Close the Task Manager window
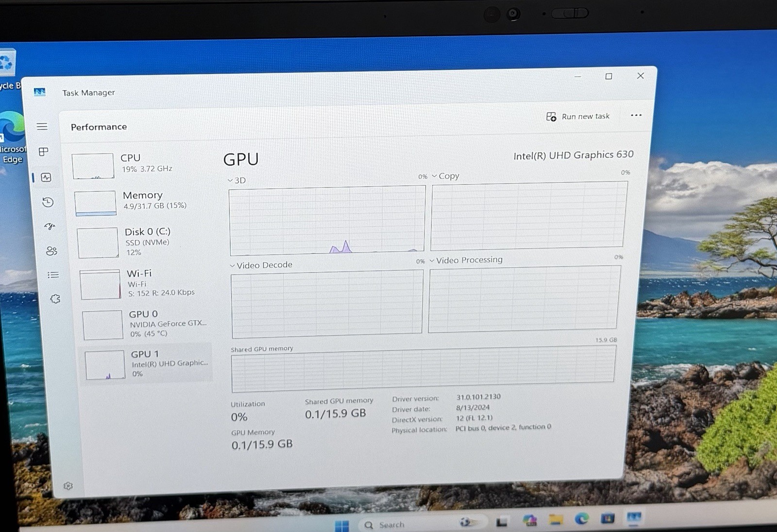This screenshot has width=777, height=532. pyautogui.click(x=641, y=76)
